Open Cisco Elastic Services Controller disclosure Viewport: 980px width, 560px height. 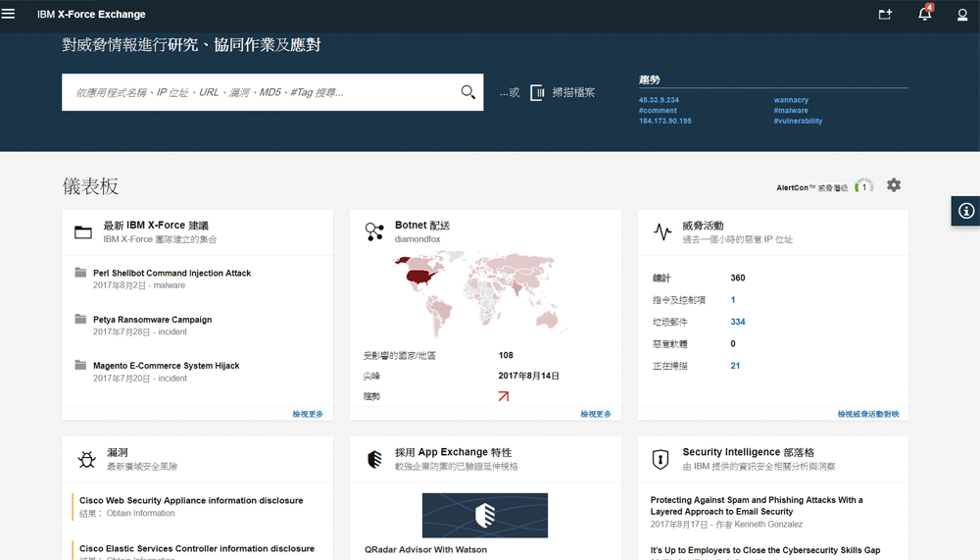(x=197, y=548)
